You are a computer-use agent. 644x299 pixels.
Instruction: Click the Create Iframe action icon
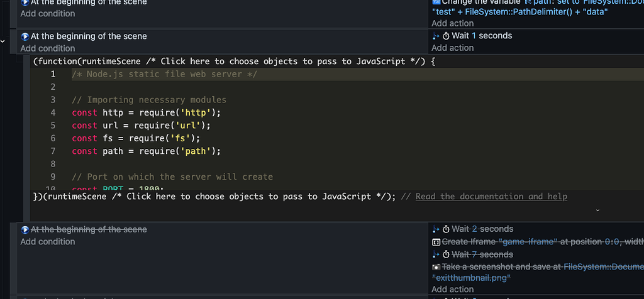436,242
